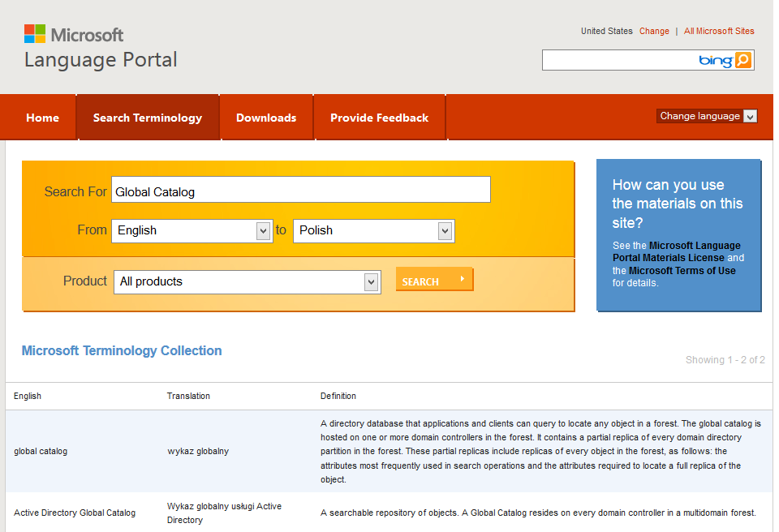Viewport: 779px width, 532px height.
Task: Expand the Product All products dropdown
Action: coord(247,282)
